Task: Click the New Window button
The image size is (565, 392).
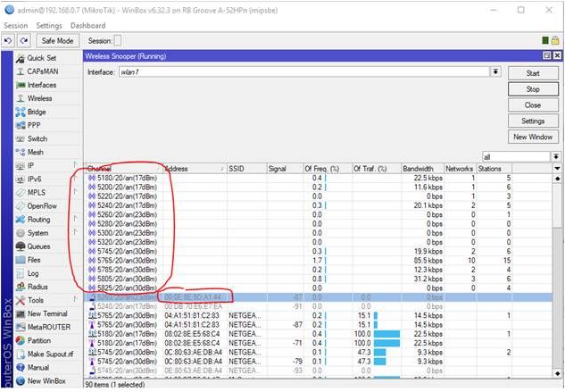Action: pos(533,137)
